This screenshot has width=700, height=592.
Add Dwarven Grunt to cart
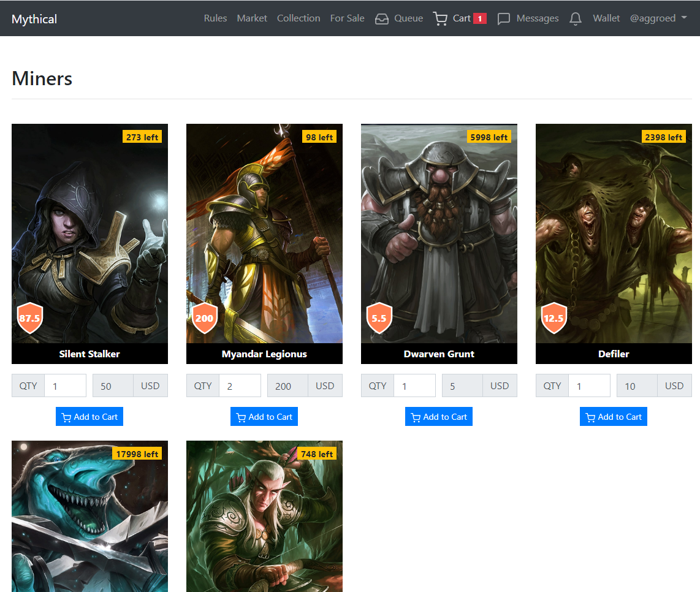(x=439, y=417)
